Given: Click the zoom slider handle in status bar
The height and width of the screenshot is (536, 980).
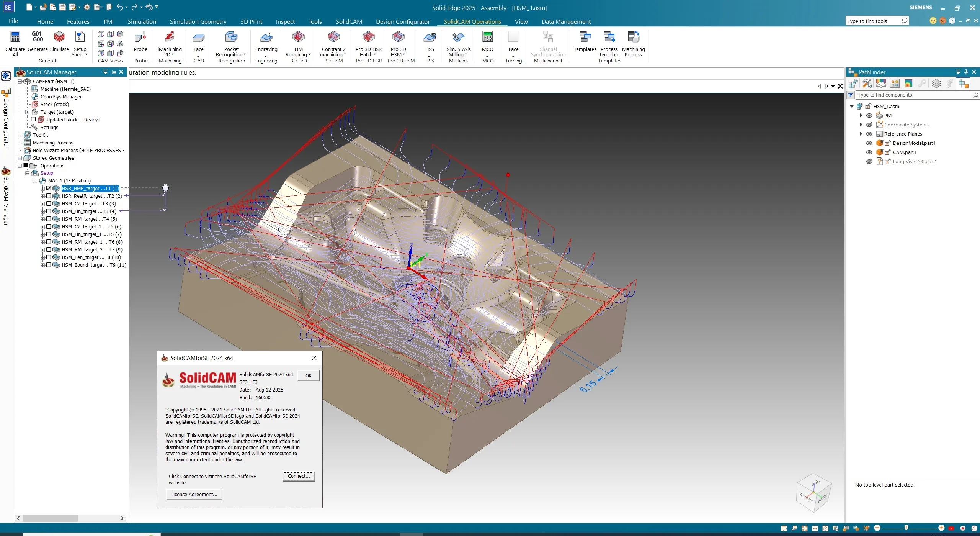Looking at the screenshot, I should point(906,528).
